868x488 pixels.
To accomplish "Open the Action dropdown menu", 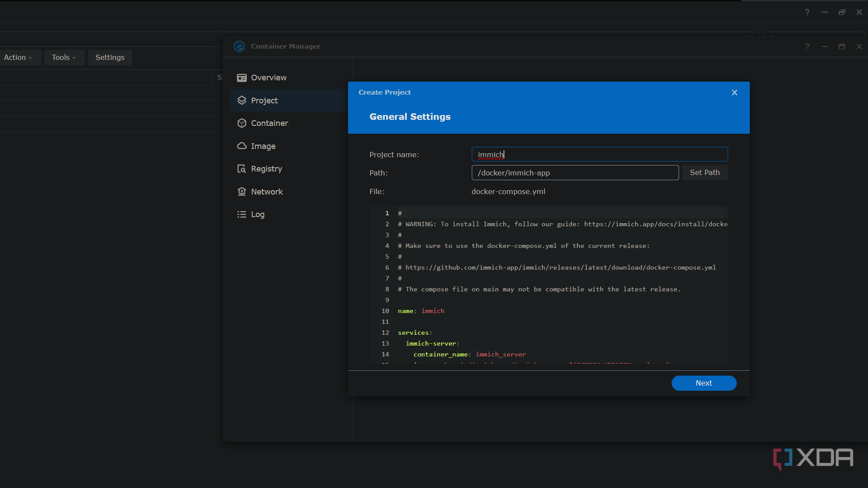I will click(18, 57).
